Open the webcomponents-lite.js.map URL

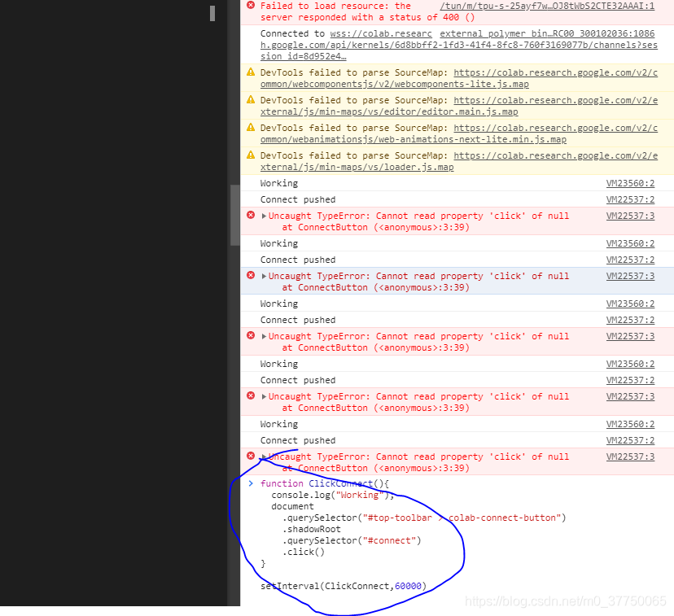[458, 78]
